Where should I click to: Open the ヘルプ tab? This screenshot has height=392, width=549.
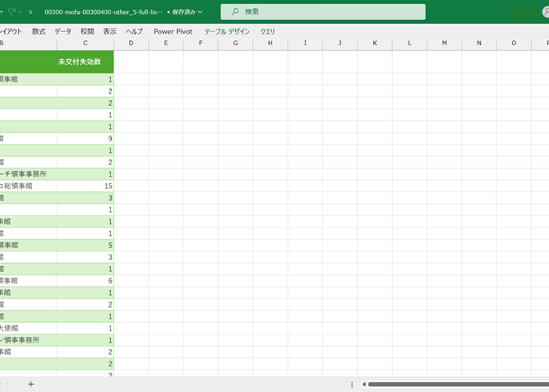[134, 31]
